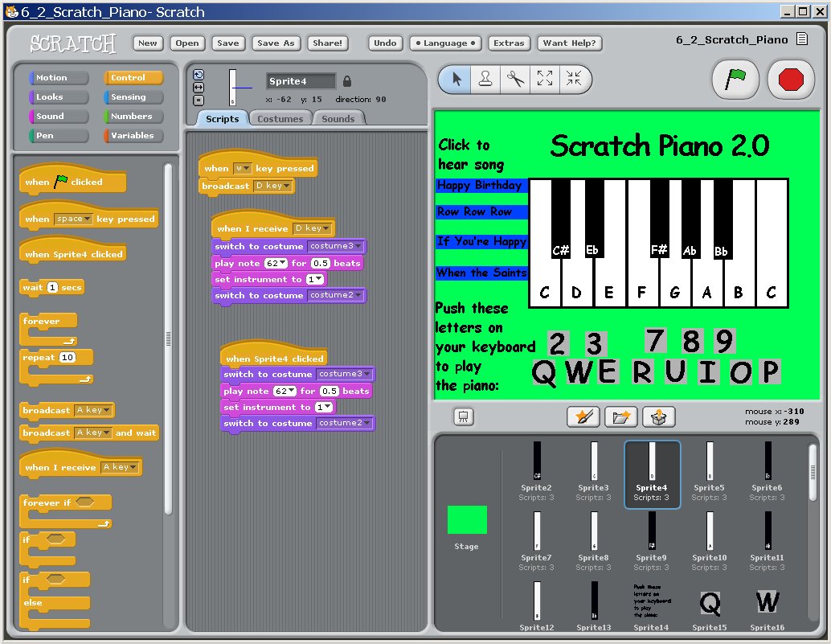The height and width of the screenshot is (644, 831).
Task: Click the choose sprite from file folder icon
Action: pyautogui.click(x=621, y=417)
